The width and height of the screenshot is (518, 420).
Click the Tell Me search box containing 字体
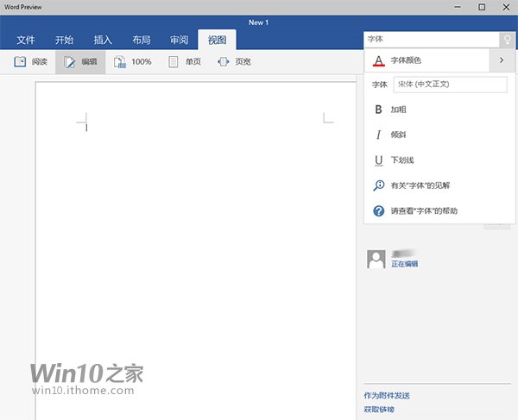click(431, 40)
